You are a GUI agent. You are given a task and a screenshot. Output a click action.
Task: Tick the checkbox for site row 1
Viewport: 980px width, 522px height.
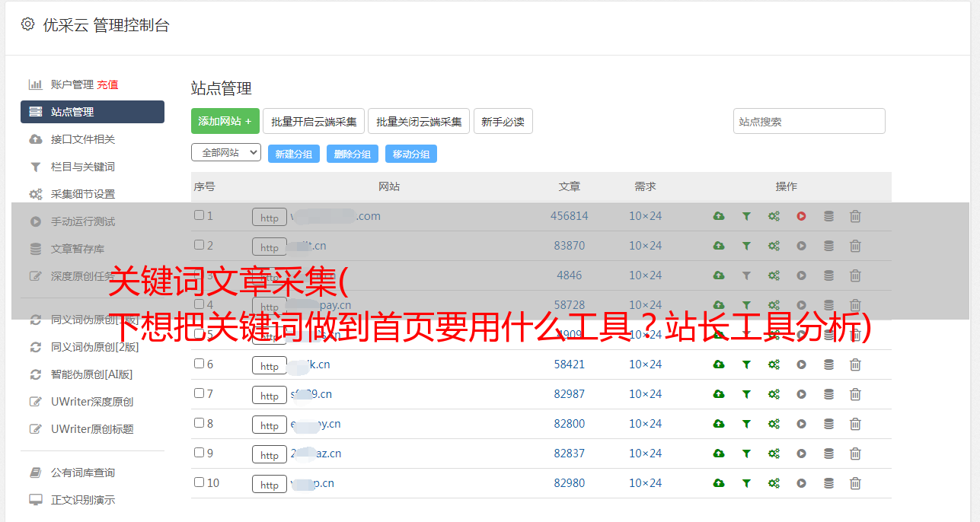click(x=199, y=215)
